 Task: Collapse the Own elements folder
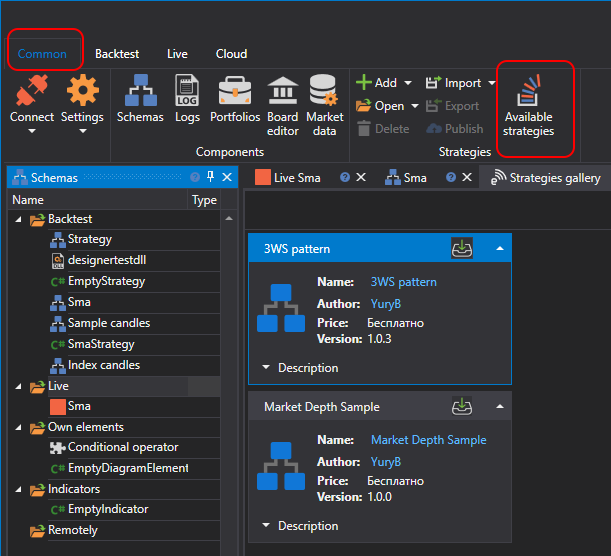18,427
